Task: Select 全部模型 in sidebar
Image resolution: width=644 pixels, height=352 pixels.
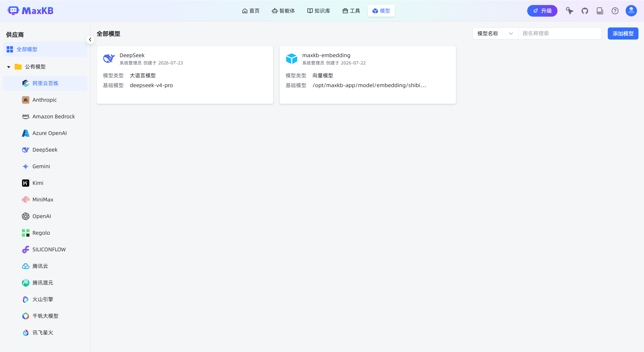Action: pyautogui.click(x=45, y=49)
